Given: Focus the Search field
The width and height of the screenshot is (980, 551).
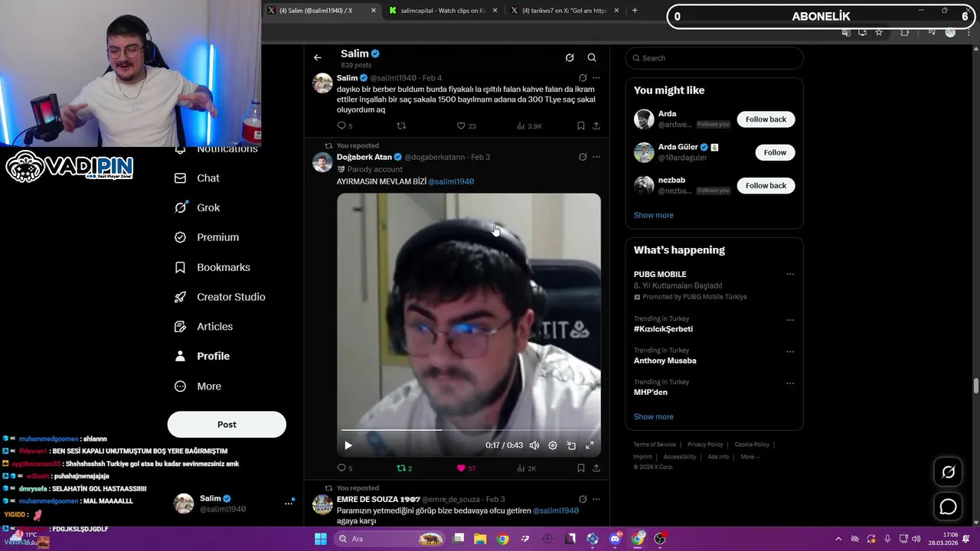Looking at the screenshot, I should click(x=714, y=58).
